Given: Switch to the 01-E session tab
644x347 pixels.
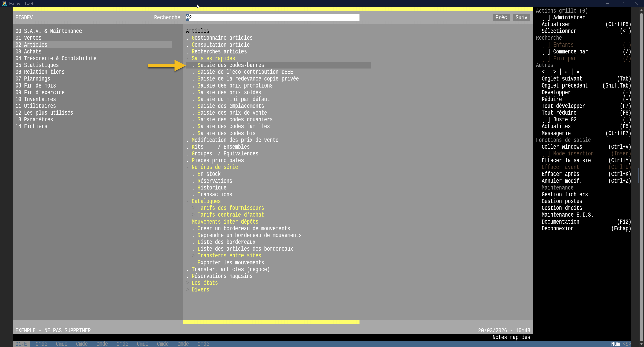Looking at the screenshot, I should [x=21, y=344].
